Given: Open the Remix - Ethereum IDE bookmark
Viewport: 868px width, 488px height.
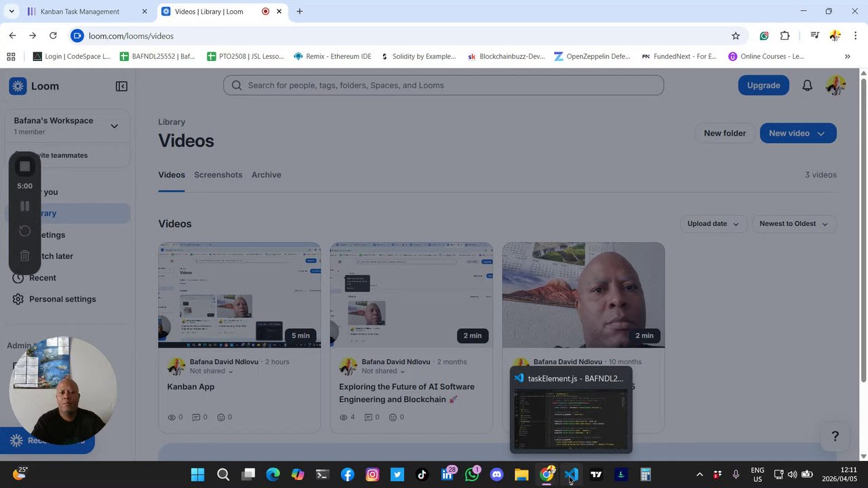Looking at the screenshot, I should (x=332, y=57).
